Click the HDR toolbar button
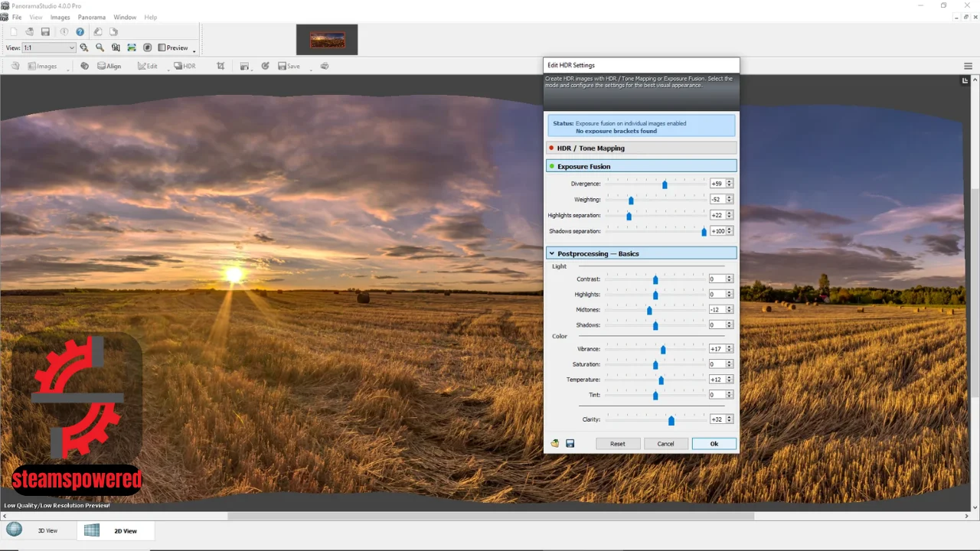Screen dimensions: 980x551 tap(185, 66)
